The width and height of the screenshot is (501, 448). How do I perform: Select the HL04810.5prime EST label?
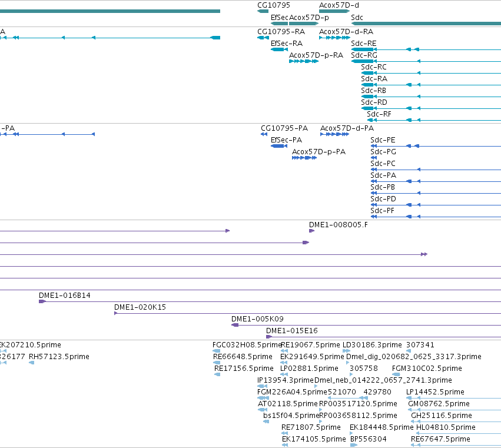coord(446,428)
